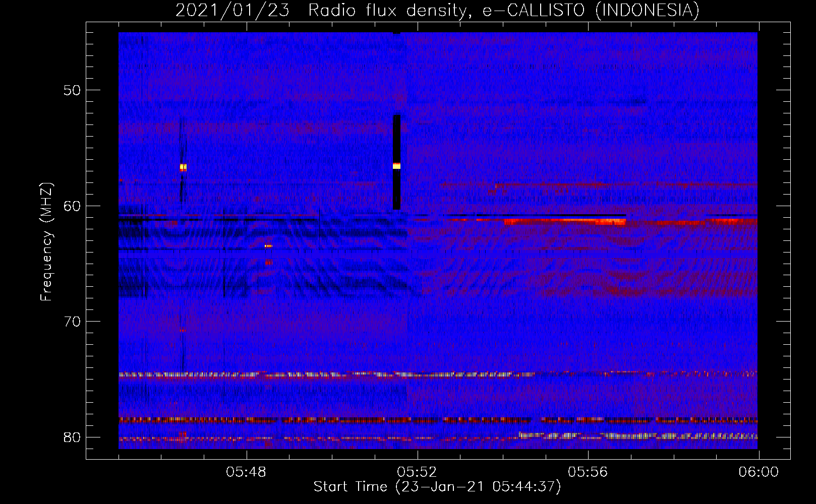The image size is (816, 504).
Task: Click the bright red emission band near 61 MHz
Action: 565,221
